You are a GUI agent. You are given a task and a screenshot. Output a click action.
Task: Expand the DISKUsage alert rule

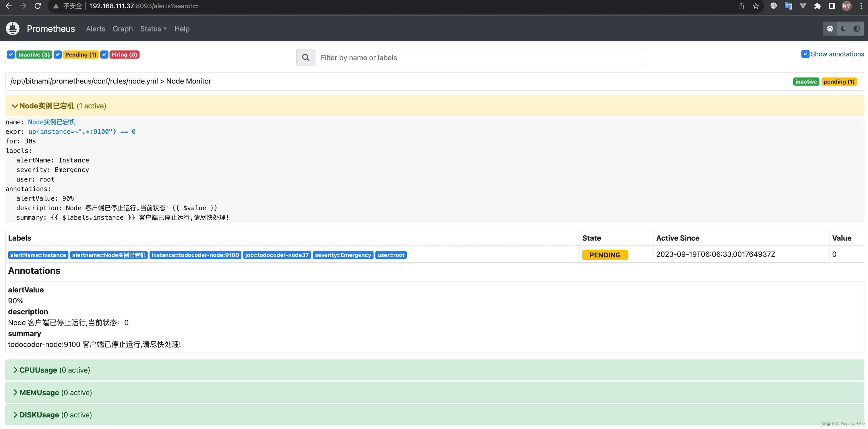(435, 415)
